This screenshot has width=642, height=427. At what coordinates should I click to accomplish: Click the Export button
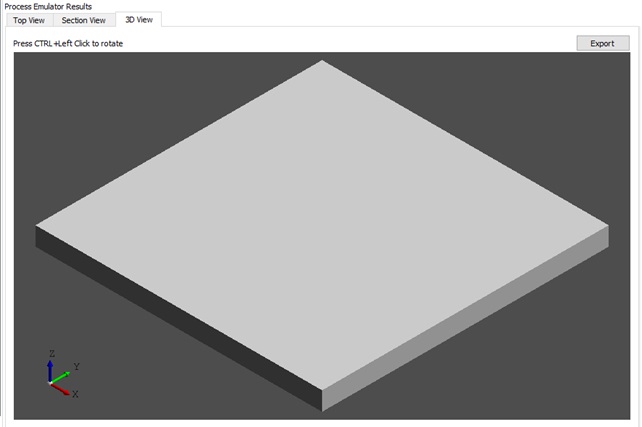point(603,43)
